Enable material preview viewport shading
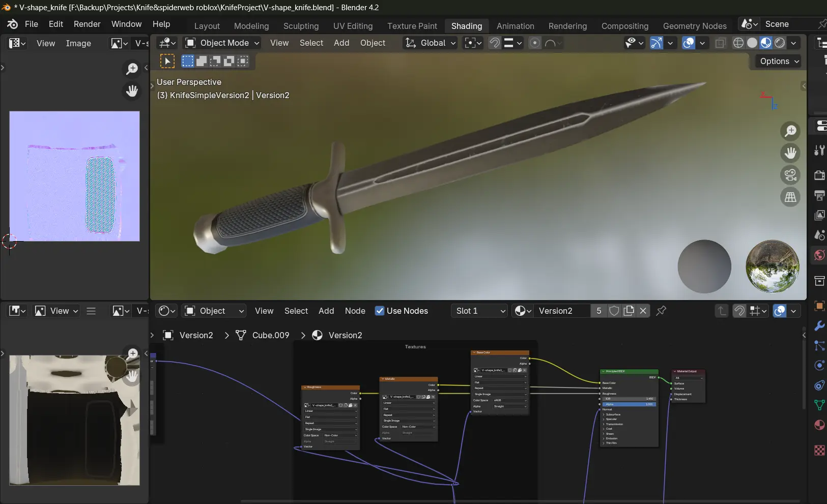Screen dimensions: 827x504 pyautogui.click(x=766, y=43)
